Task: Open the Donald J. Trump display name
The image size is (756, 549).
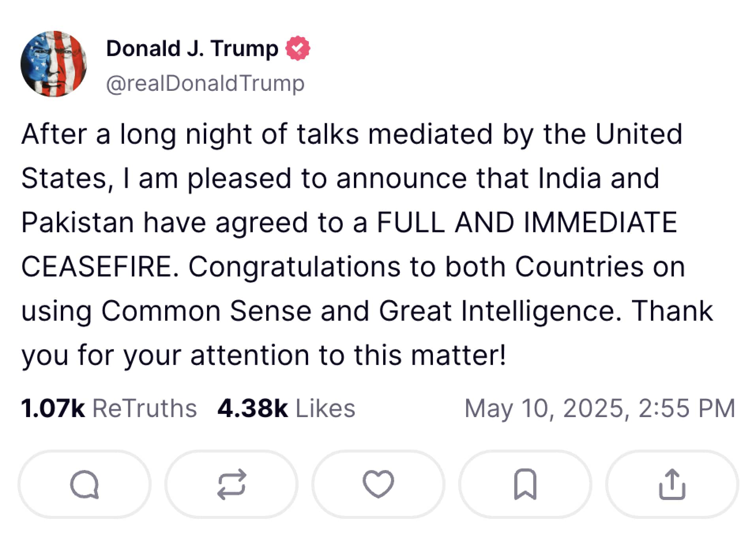Action: (192, 49)
